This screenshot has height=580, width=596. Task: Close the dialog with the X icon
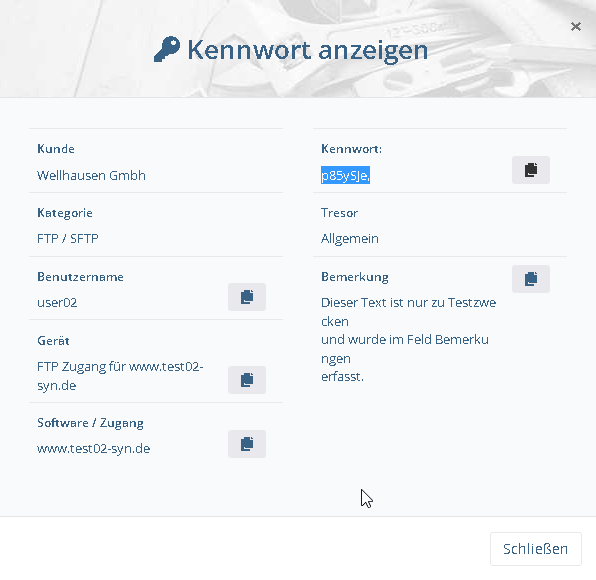575,27
